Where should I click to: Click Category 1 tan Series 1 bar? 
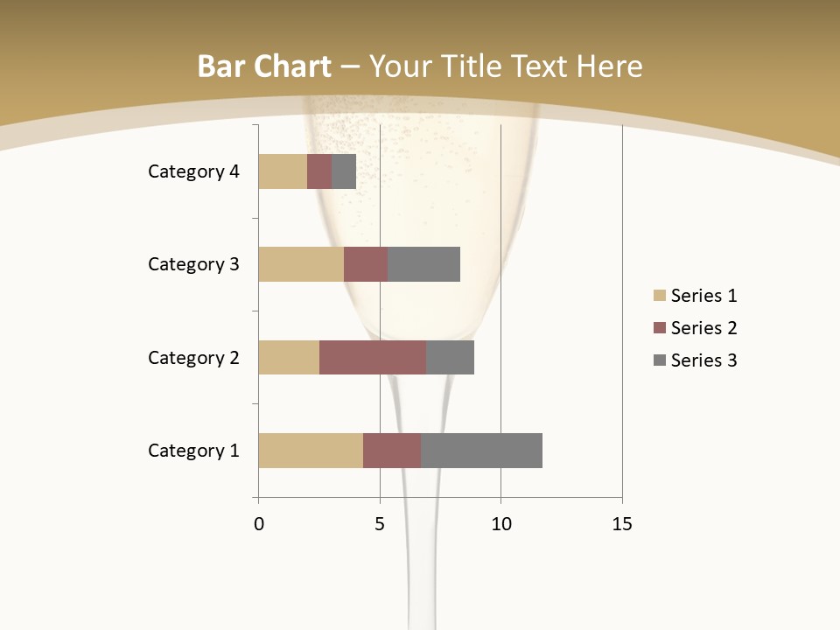point(310,451)
